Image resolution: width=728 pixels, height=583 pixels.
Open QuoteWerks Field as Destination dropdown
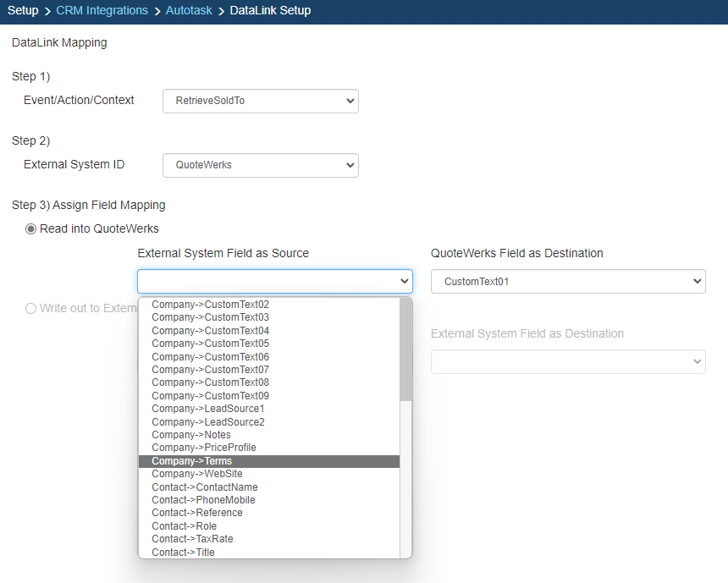click(x=567, y=282)
